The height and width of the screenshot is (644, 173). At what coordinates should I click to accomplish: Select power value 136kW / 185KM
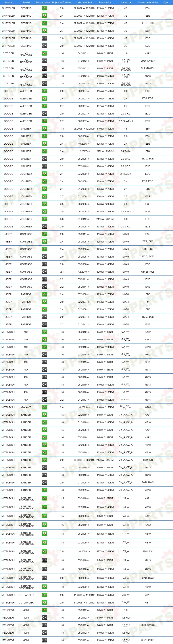(105, 196)
